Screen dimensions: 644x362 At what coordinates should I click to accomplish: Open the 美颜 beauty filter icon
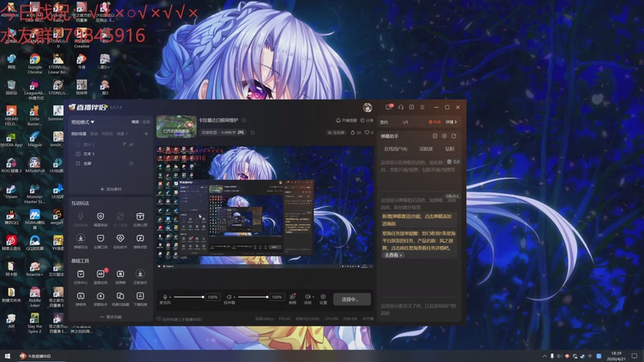coord(292,297)
